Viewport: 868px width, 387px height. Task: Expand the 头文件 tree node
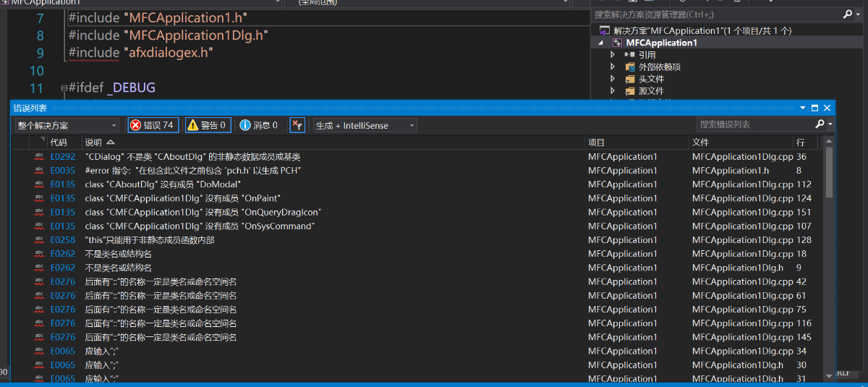pyautogui.click(x=613, y=79)
